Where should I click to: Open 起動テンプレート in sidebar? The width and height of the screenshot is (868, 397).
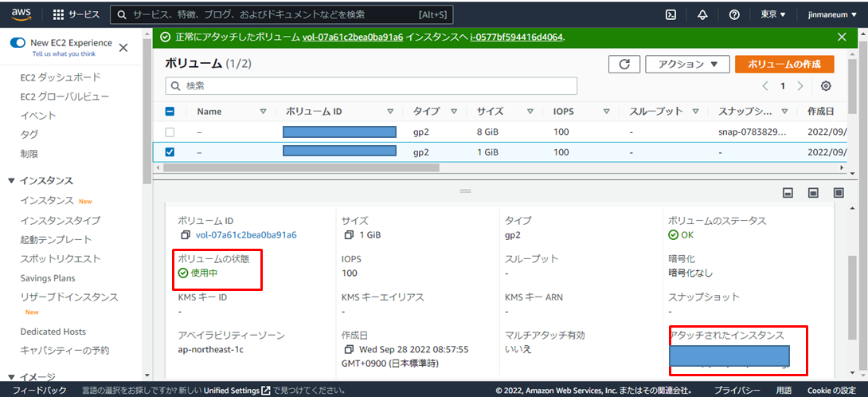tap(56, 239)
